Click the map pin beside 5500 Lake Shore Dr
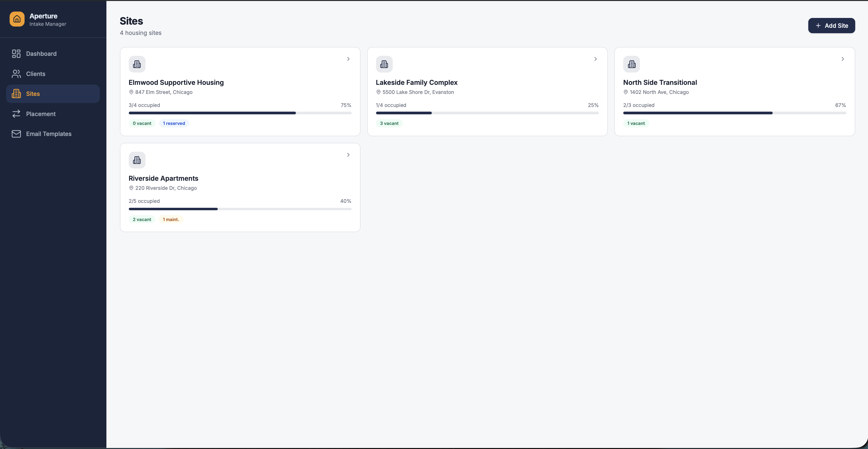This screenshot has height=449, width=868. [x=378, y=92]
